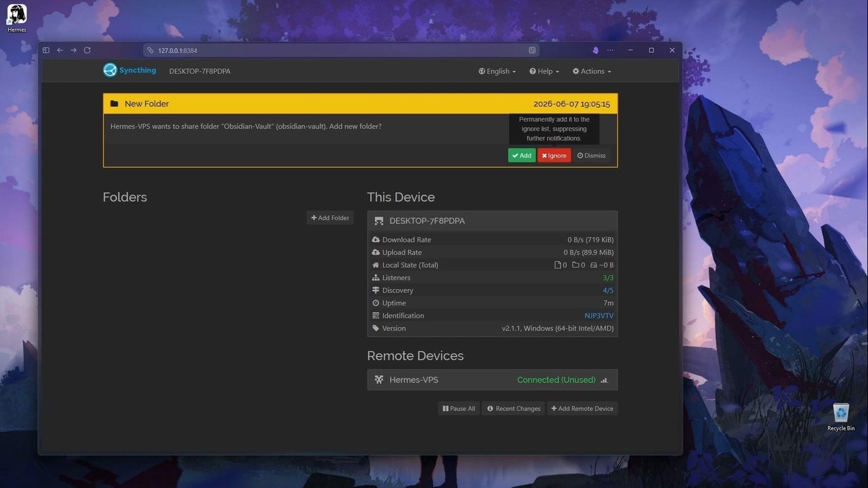Viewport: 868px width, 488px height.
Task: Collapse the DESKTOP-7F8PDPA device panel
Action: [x=492, y=221]
